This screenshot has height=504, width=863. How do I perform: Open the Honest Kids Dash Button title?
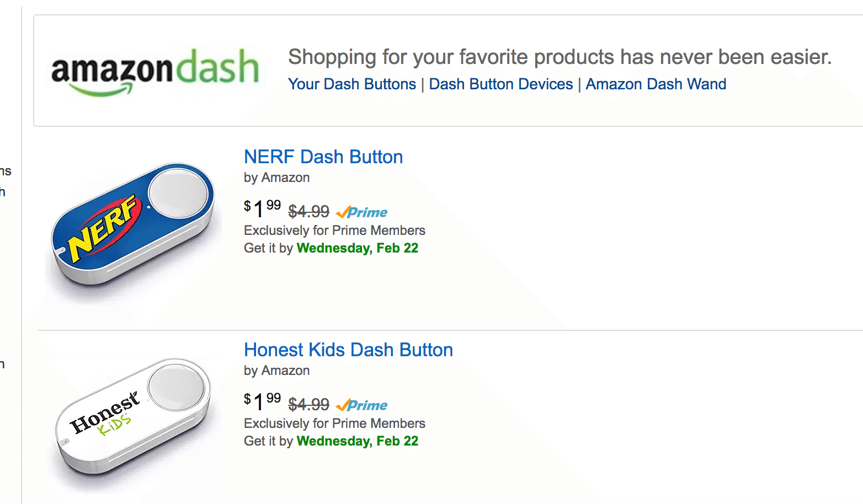pyautogui.click(x=348, y=350)
